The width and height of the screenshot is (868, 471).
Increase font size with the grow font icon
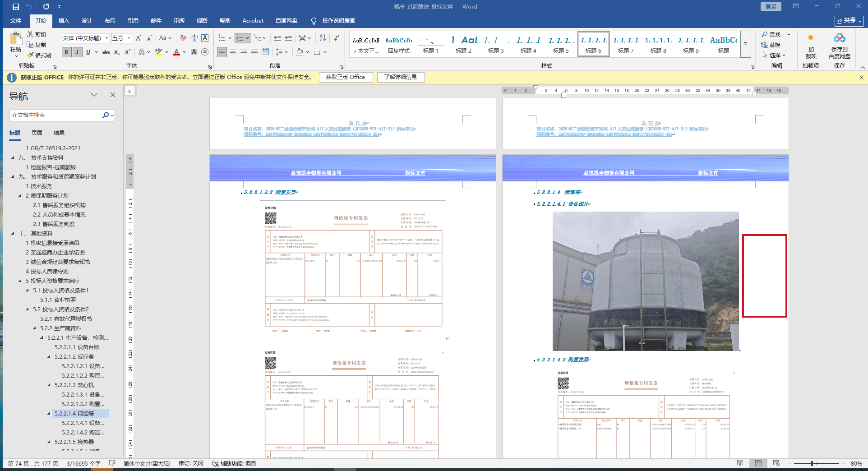coord(139,38)
